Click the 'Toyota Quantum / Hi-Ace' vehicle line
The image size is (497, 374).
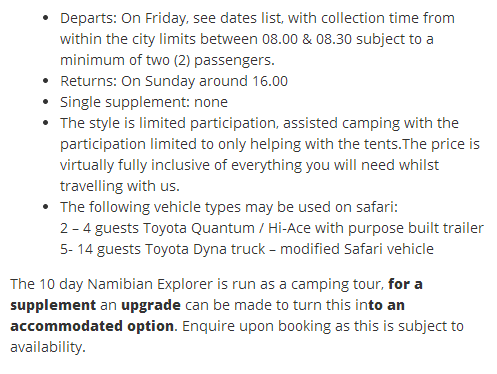[272, 228]
